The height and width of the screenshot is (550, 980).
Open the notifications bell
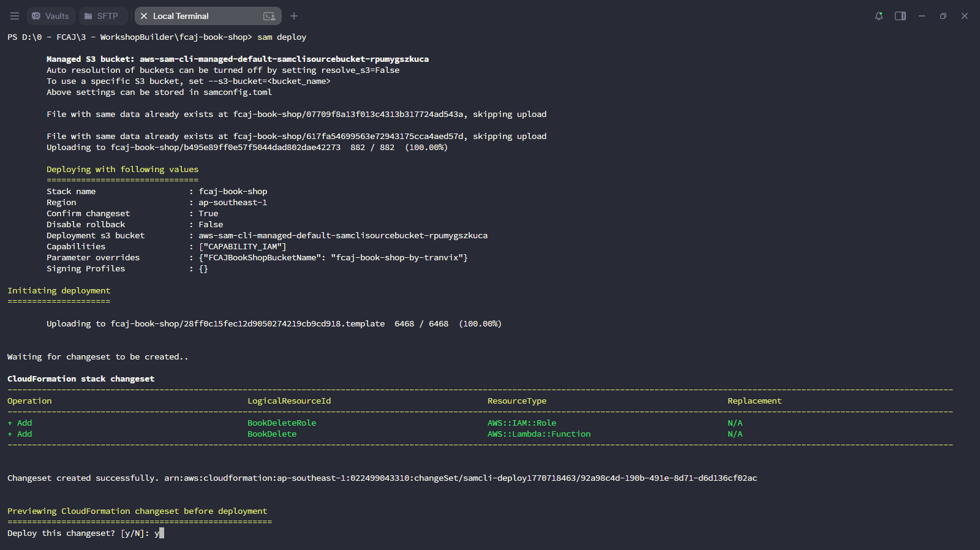879,16
